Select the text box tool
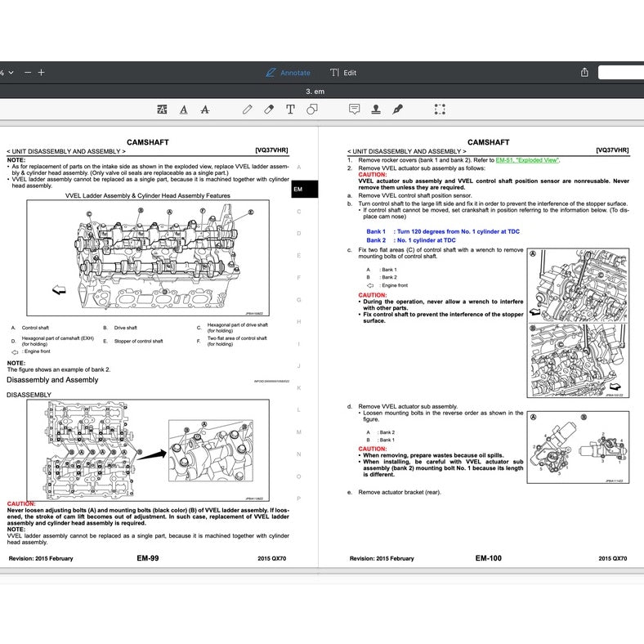Screen dimensions: 644x644 (x=290, y=110)
